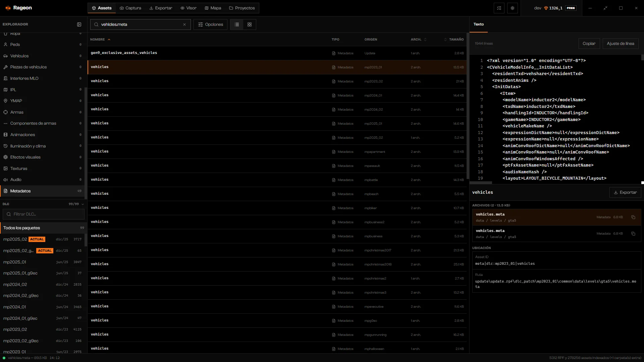Select the mp2023_02_g9ec DLC package
Viewport: 644px width, 362px height.
coord(42,341)
